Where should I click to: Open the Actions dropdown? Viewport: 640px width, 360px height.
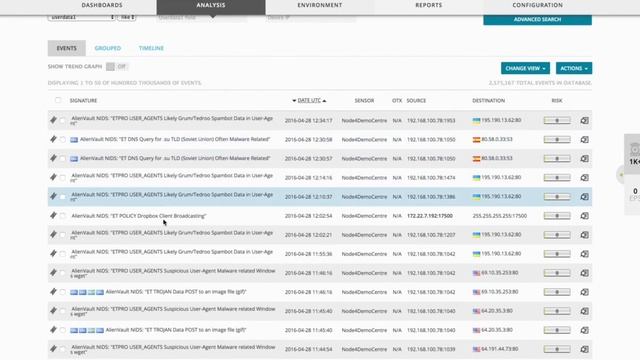pos(574,68)
